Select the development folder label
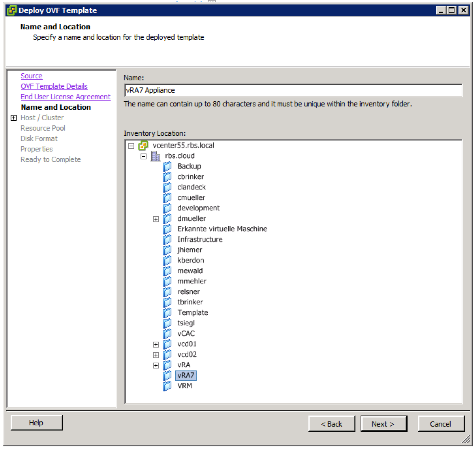This screenshot has width=476, height=450. (199, 208)
